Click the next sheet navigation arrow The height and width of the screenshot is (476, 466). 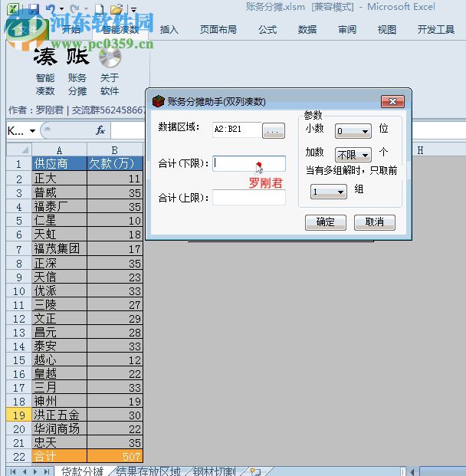[x=35, y=471]
